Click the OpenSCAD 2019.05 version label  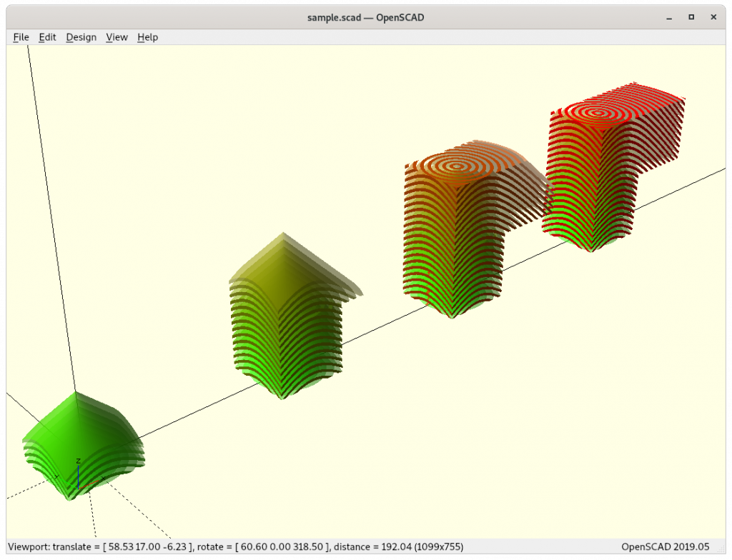click(x=666, y=547)
